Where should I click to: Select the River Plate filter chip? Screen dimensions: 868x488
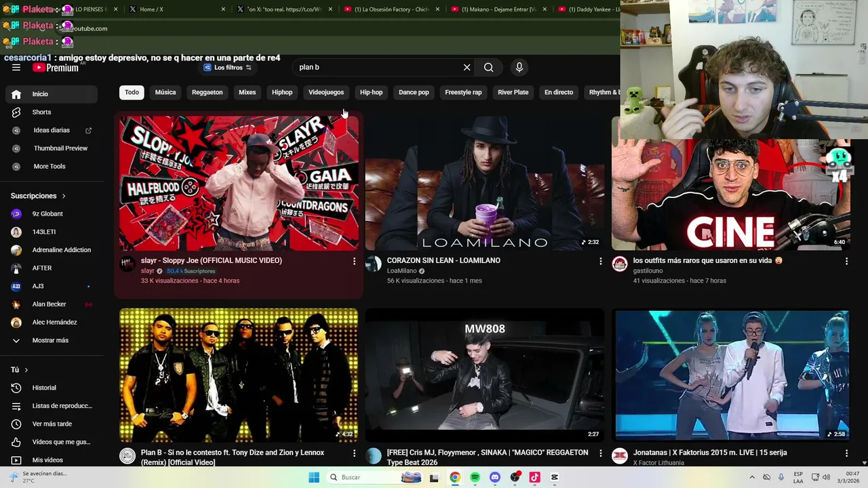(513, 92)
